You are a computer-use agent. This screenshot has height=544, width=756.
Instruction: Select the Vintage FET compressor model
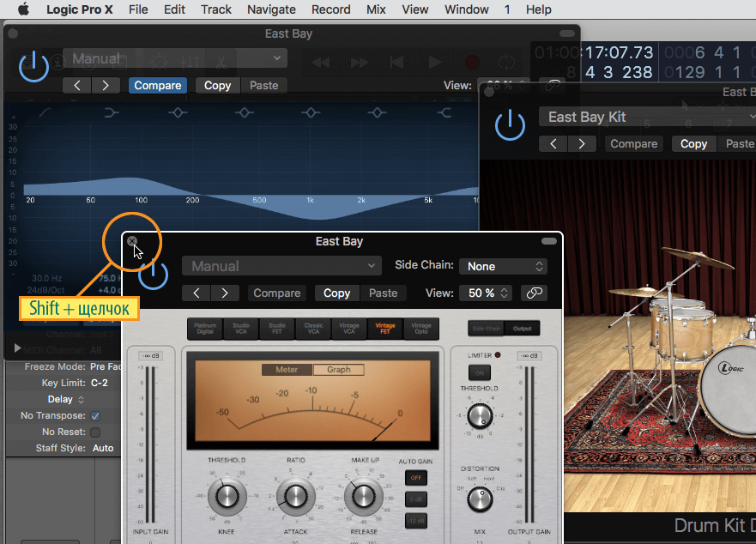tap(384, 329)
